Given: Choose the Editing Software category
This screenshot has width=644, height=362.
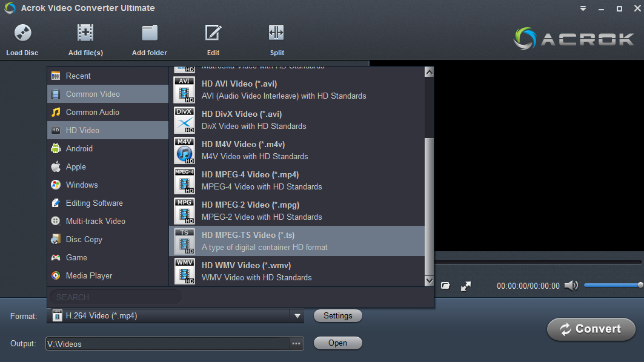Looking at the screenshot, I should pos(108,203).
